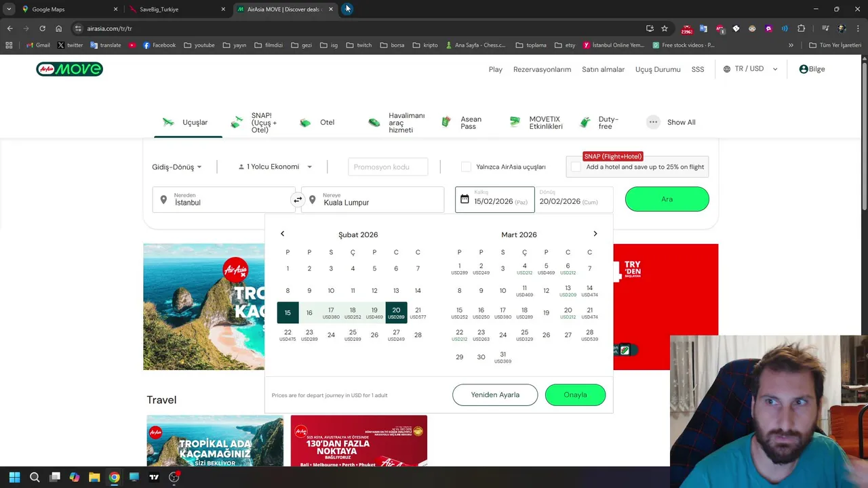The width and height of the screenshot is (868, 488).
Task: Open OBS Studio from the taskbar
Action: [174, 477]
